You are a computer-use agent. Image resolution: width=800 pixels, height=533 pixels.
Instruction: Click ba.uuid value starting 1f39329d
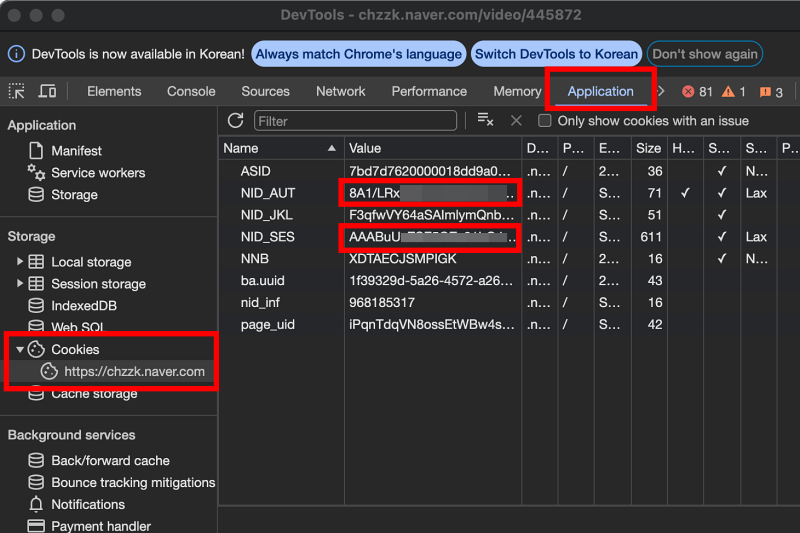pyautogui.click(x=431, y=281)
